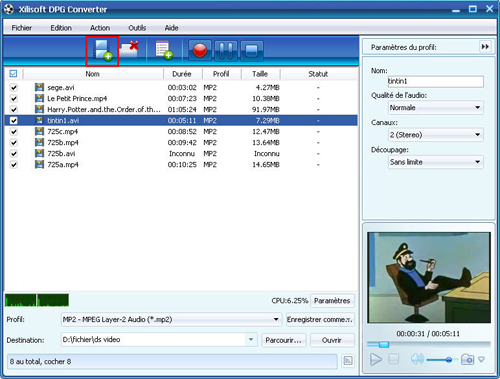This screenshot has width=500, height=379.
Task: Click the Nom field containing tintin1
Action: (x=436, y=81)
